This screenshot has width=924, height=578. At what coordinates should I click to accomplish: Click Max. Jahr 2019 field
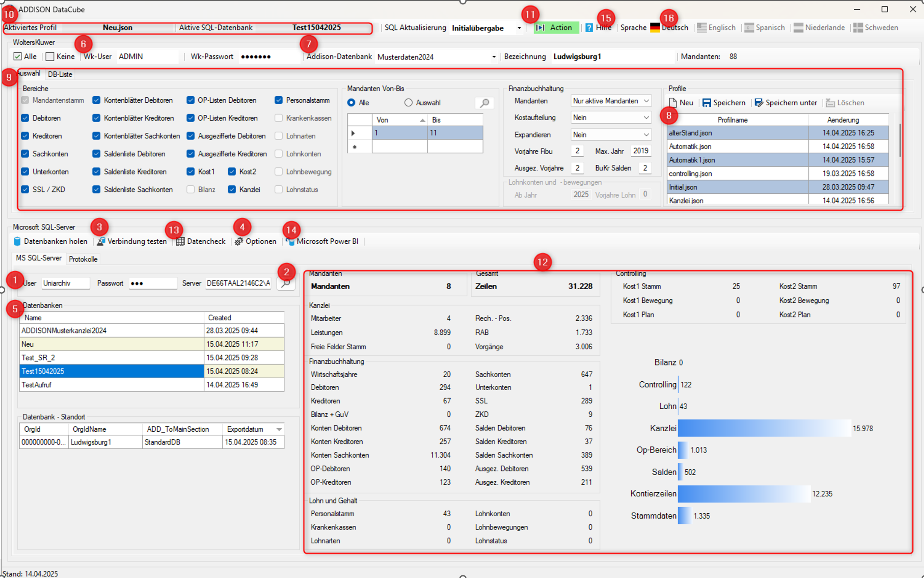641,151
